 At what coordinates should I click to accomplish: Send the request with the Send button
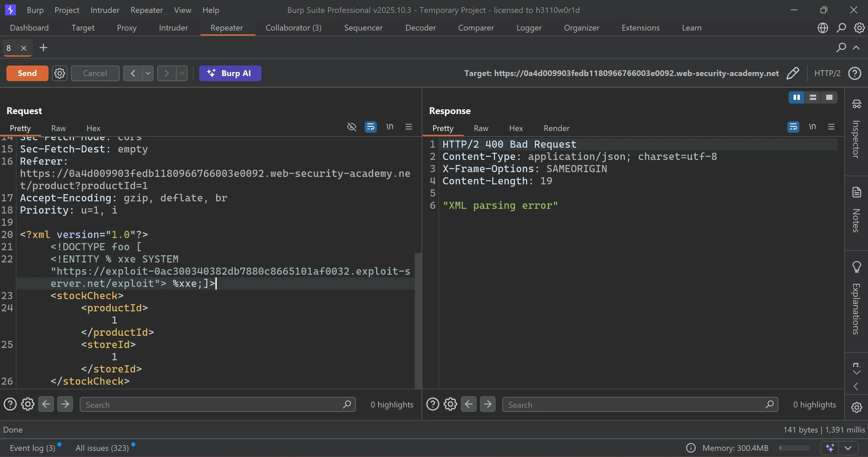point(27,73)
